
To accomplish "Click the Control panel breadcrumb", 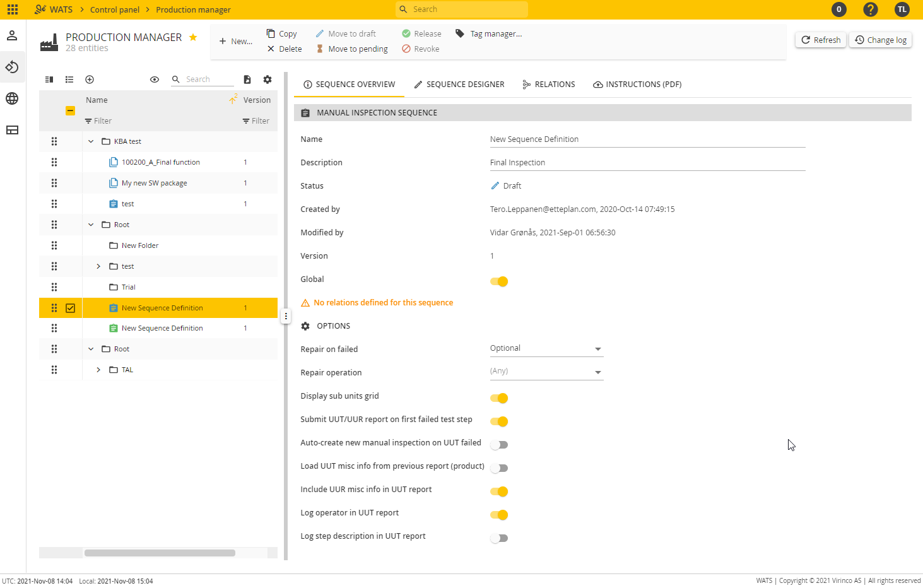I will tap(115, 9).
